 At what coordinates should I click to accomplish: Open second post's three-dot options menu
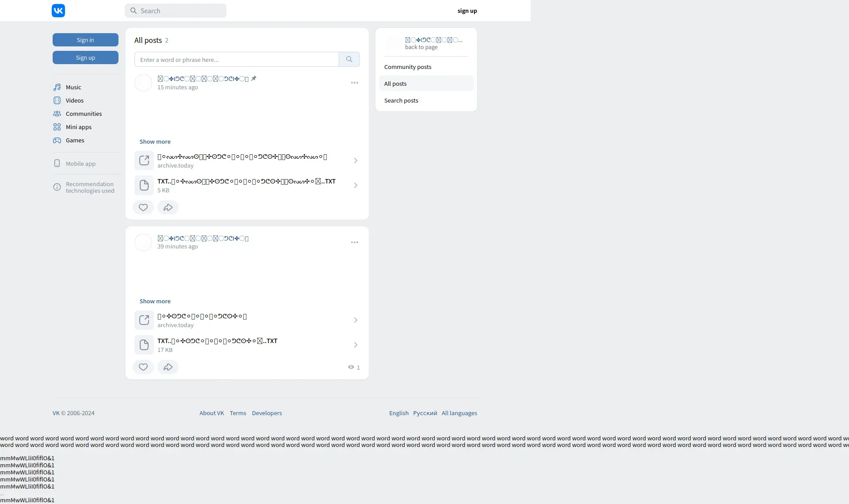355,242
